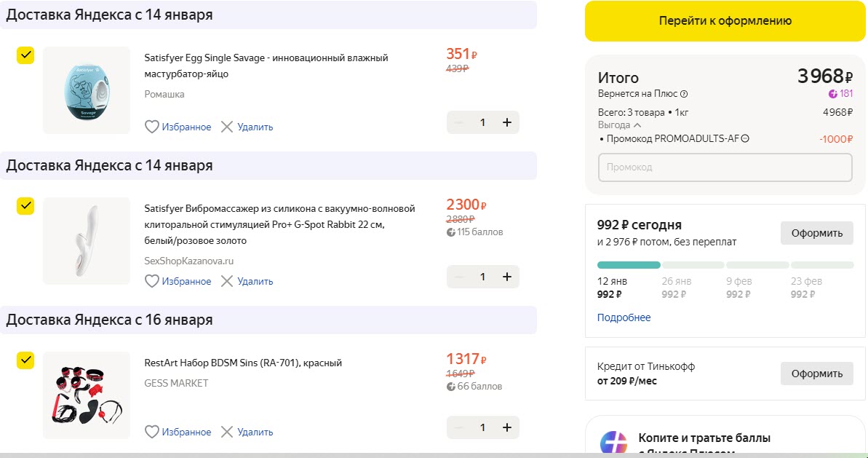
Task: Click the info icon beside Вернется на Плюс
Action: pyautogui.click(x=684, y=94)
